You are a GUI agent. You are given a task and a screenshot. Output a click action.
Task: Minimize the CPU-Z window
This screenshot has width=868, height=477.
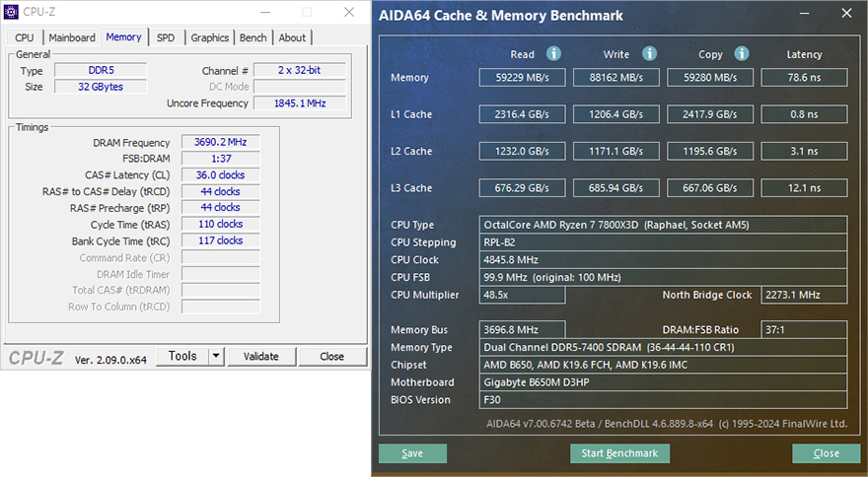(x=265, y=12)
